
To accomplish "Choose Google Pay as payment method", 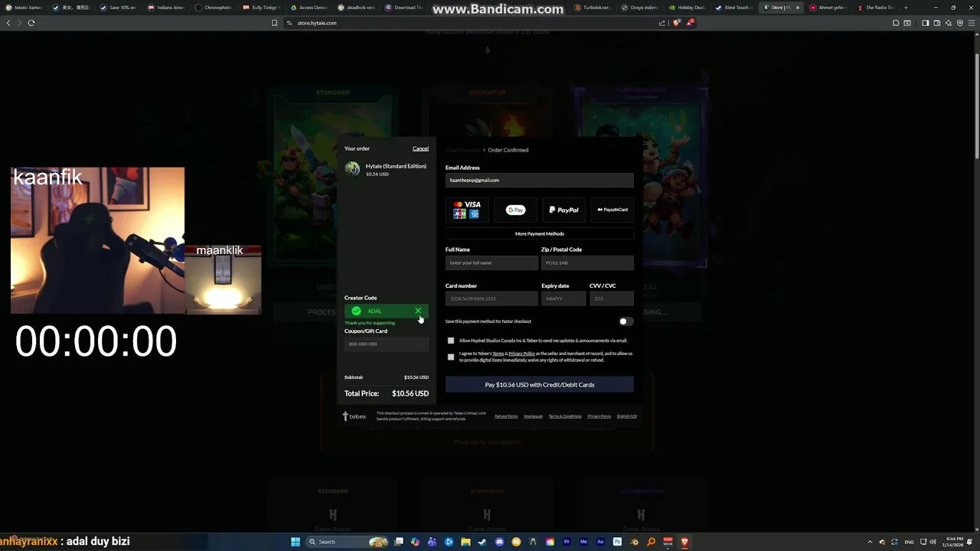I will tap(515, 210).
